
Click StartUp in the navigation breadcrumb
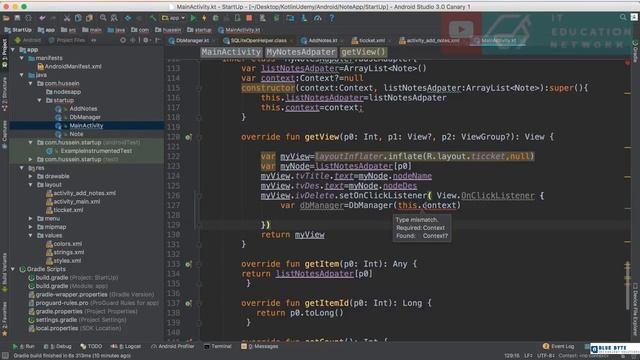tap(18, 30)
